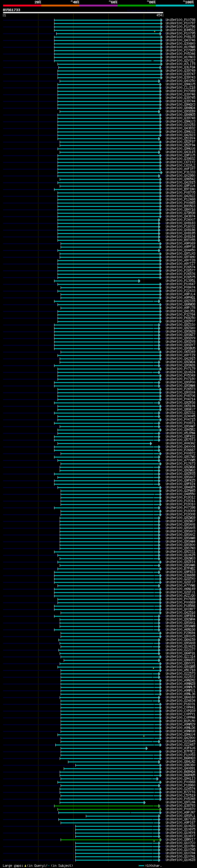Select the label UniRef100_P05346
197x868 pixels.
pyautogui.click(x=180, y=54)
